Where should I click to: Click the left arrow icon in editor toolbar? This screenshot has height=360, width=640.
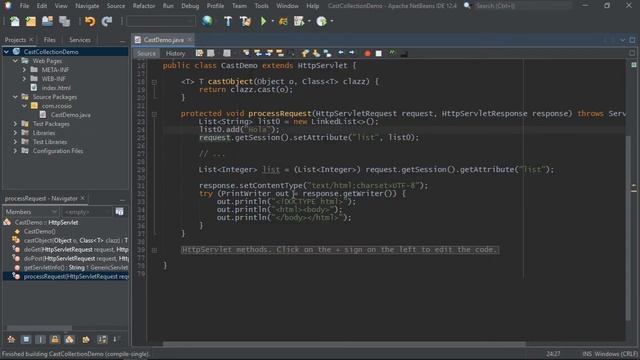(x=341, y=53)
